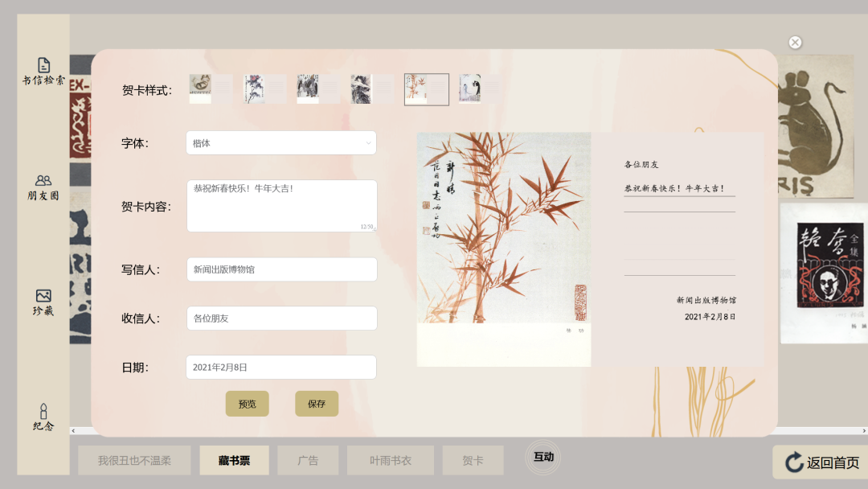The image size is (868, 489).
Task: Open the 字体 font dropdown showing 楷体
Action: (281, 143)
